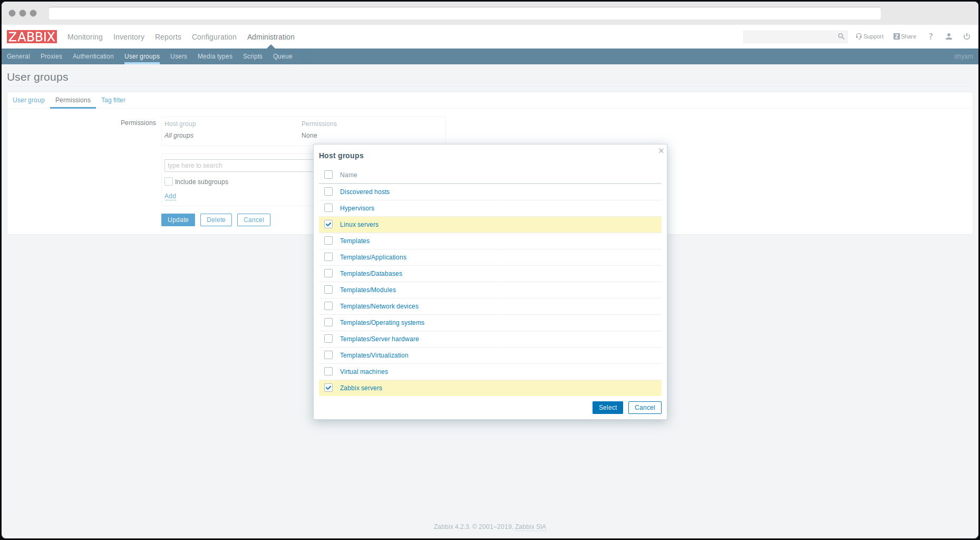
Task: Open the Inventory menu
Action: [x=129, y=37]
